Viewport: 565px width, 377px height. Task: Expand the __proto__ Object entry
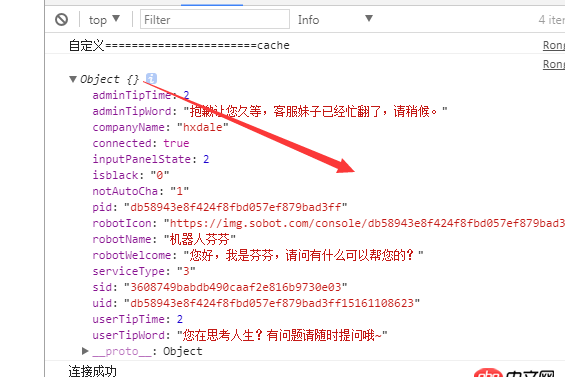point(85,351)
